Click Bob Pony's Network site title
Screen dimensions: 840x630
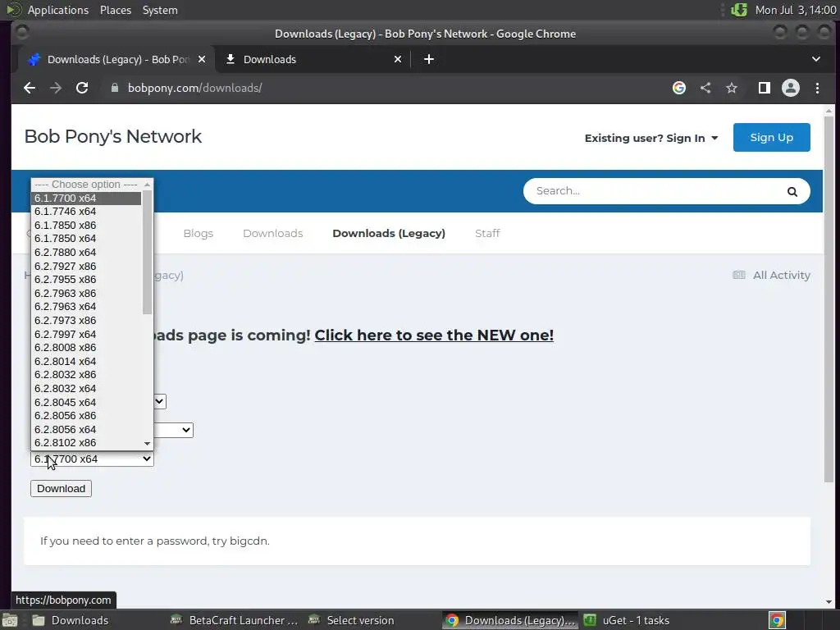113,137
